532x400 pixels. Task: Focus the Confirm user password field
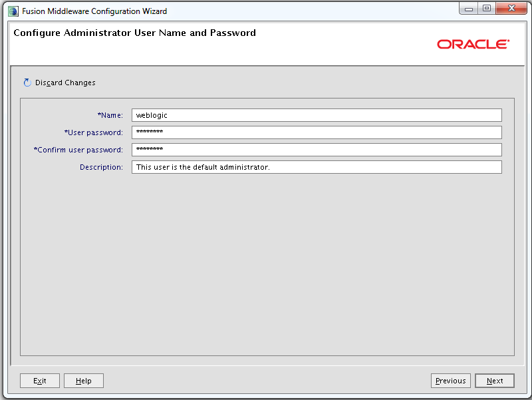click(x=317, y=150)
